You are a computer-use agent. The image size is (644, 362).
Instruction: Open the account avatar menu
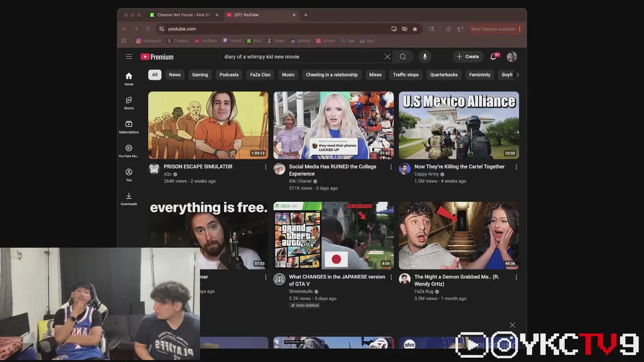coord(512,57)
